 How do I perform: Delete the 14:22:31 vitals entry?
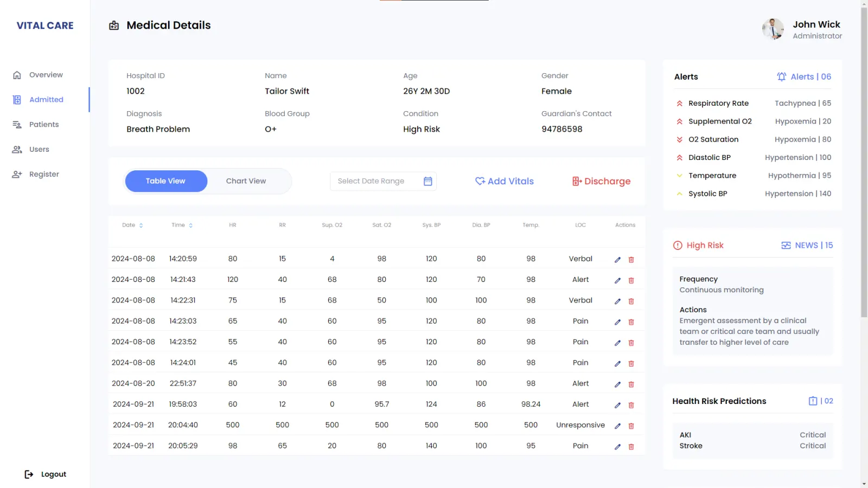coord(631,301)
